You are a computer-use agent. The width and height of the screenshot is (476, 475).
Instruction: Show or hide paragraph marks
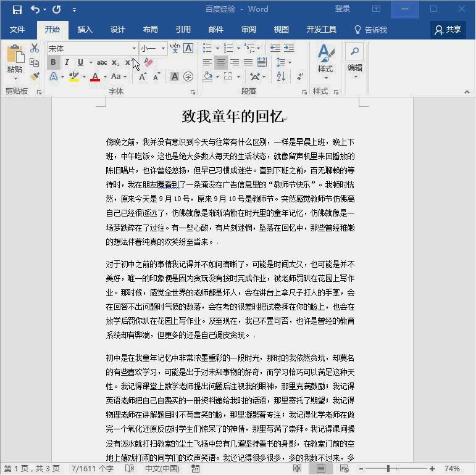(300, 76)
